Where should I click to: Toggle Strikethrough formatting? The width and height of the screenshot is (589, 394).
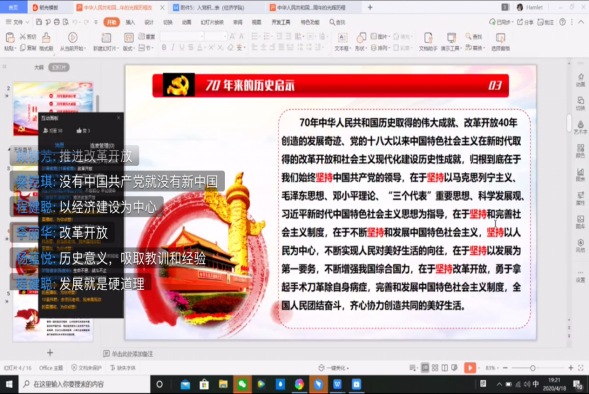point(191,48)
